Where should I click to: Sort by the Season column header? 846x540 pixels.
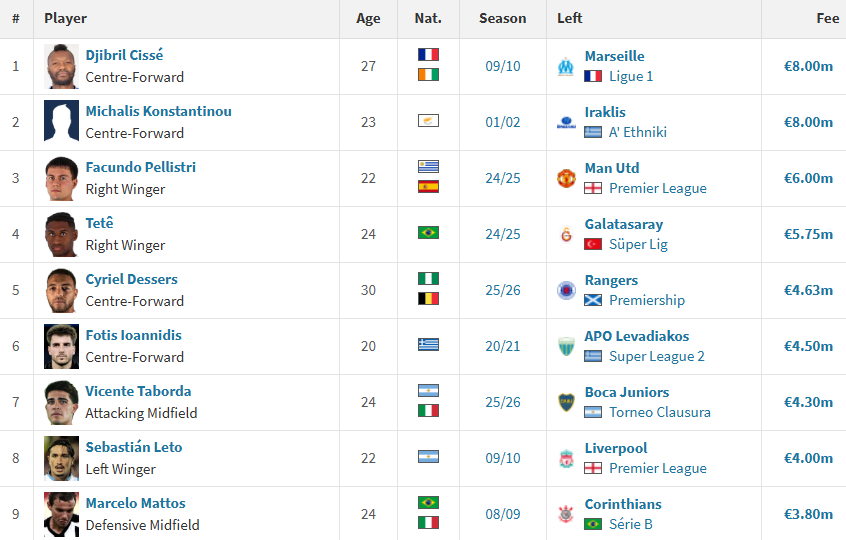pyautogui.click(x=502, y=18)
